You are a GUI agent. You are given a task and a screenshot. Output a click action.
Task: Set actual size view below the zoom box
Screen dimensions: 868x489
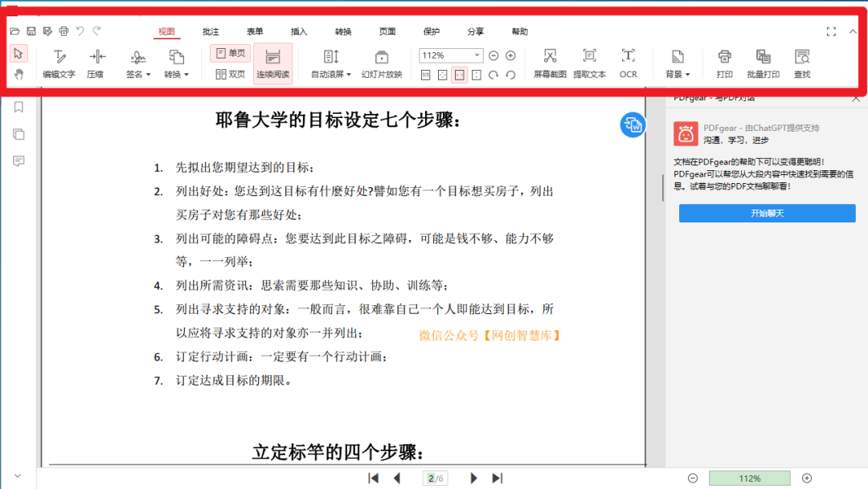pyautogui.click(x=426, y=75)
